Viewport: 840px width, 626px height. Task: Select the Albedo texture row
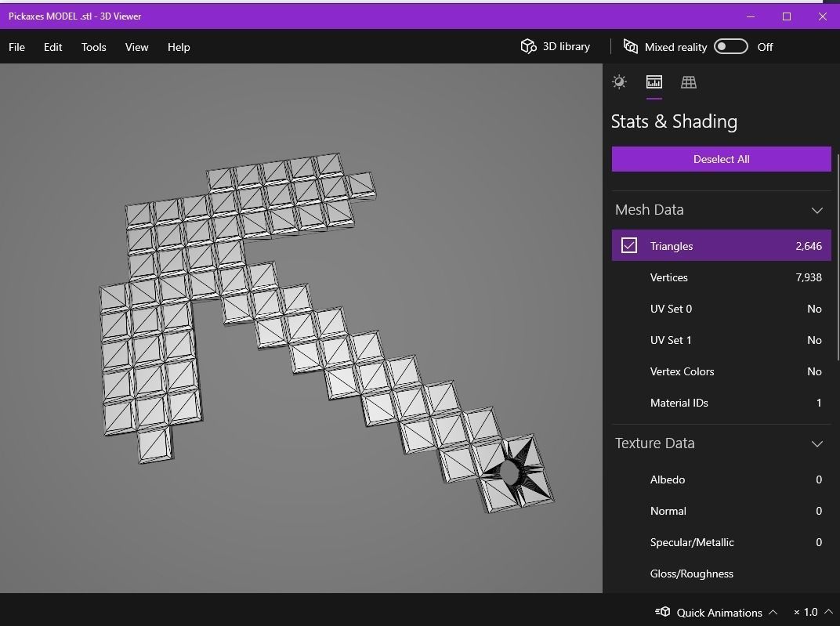tap(721, 479)
